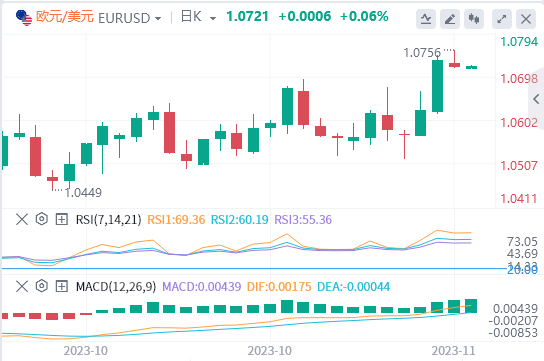Viewport: 544px width, 361px height.
Task: Click the 1.0411 price axis label
Action: coord(519,199)
